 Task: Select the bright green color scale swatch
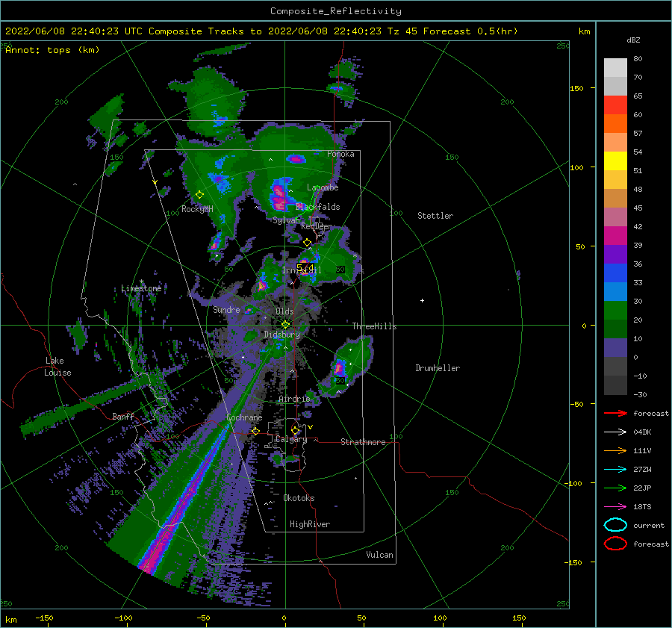(615, 311)
